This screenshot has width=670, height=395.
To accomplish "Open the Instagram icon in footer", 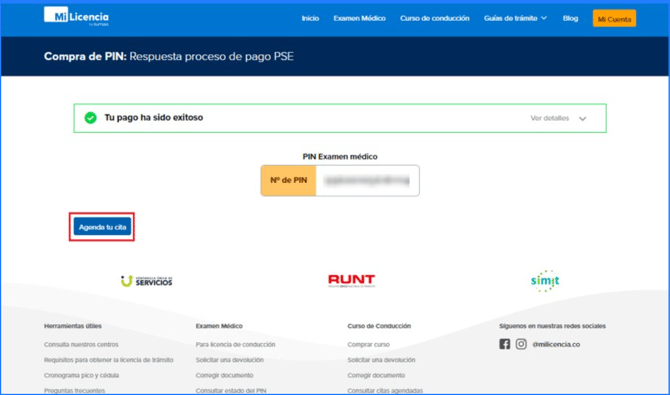I will 521,344.
